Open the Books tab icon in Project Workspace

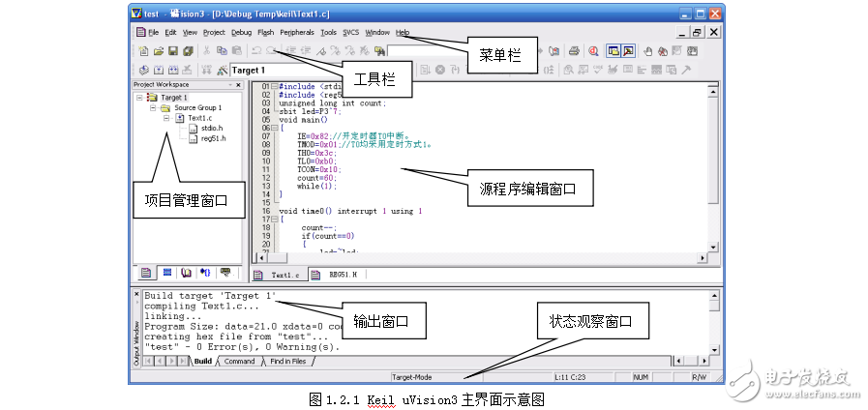[x=186, y=273]
